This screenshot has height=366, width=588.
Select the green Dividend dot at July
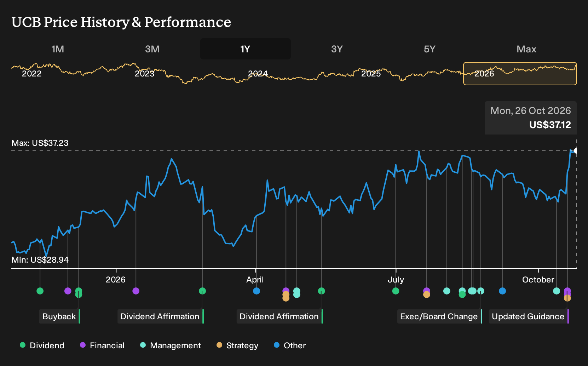tap(396, 291)
